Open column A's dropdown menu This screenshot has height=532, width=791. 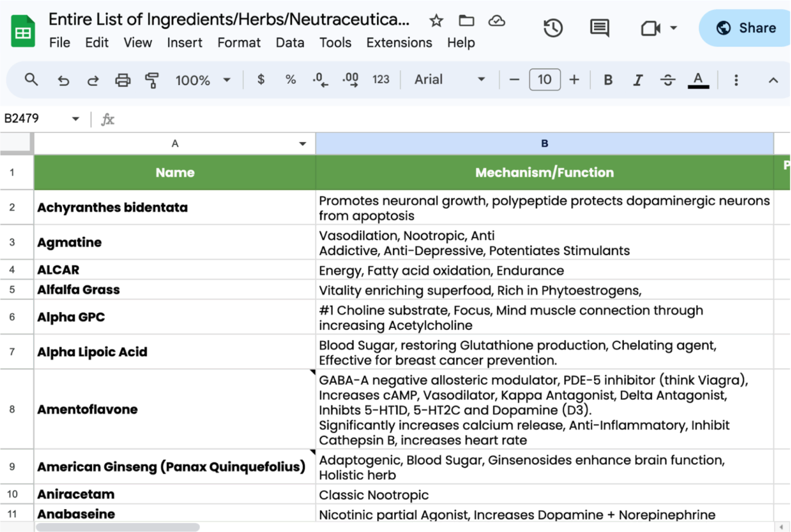[x=302, y=143]
